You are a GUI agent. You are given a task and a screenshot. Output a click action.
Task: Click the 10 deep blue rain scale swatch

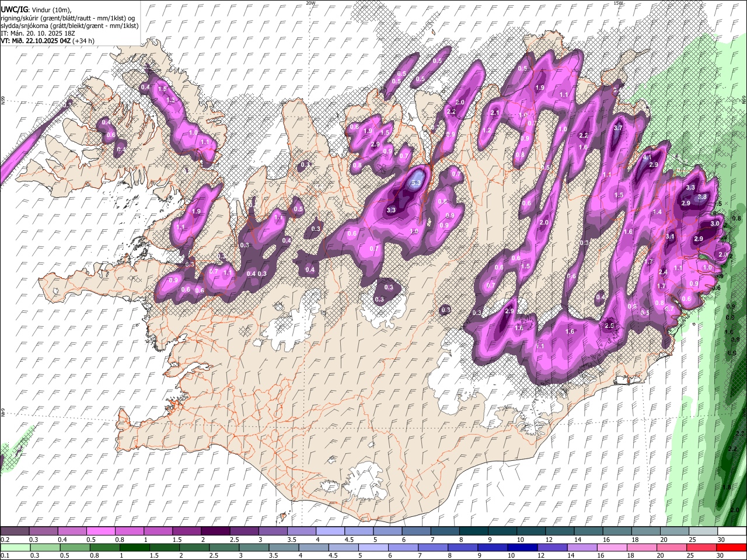522,548
